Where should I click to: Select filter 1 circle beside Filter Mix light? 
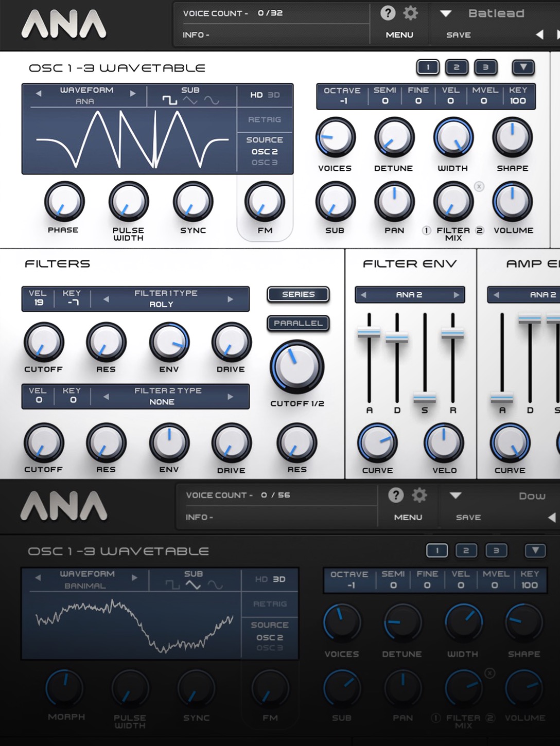[x=426, y=230]
